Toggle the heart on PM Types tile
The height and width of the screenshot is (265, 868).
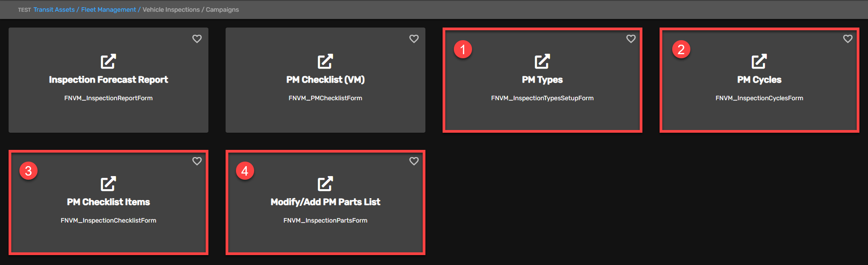pyautogui.click(x=631, y=39)
